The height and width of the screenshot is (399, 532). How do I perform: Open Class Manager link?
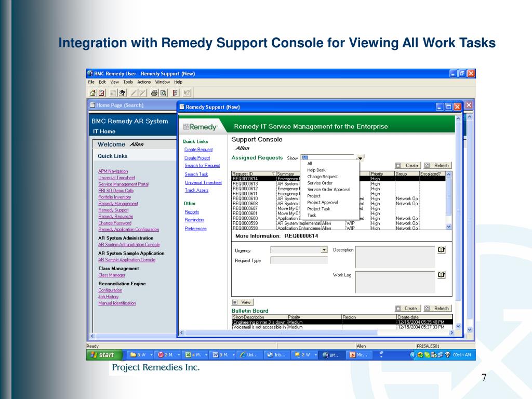(112, 275)
